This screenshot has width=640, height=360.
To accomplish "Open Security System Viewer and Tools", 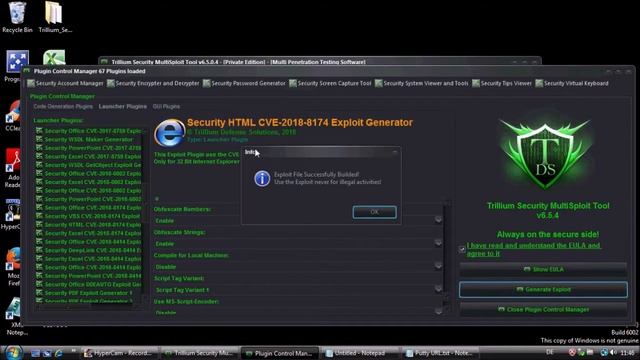I will (x=422, y=83).
